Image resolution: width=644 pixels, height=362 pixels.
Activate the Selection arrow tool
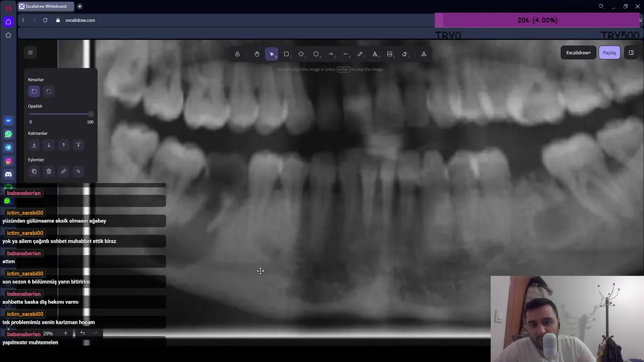[272, 54]
